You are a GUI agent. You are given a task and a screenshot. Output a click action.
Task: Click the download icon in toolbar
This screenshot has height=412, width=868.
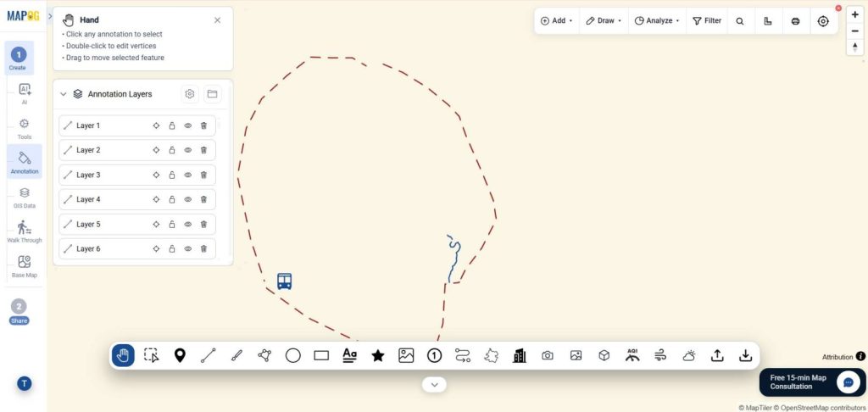[746, 355]
